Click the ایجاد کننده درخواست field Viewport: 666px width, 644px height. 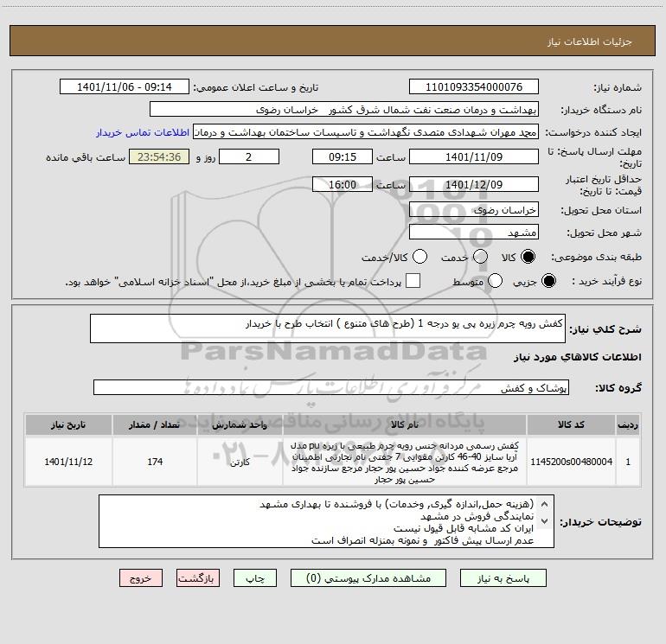click(366, 132)
